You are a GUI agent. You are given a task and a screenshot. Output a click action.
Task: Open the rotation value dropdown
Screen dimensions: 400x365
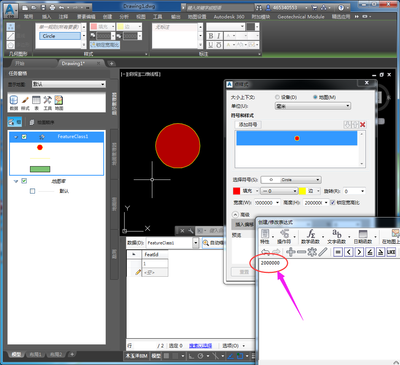(362, 191)
